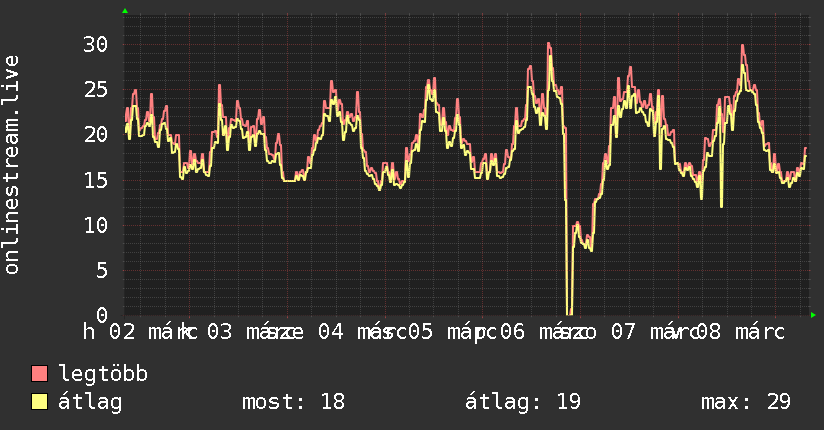
Task: Click the y-axis label 5
Action: [x=102, y=271]
